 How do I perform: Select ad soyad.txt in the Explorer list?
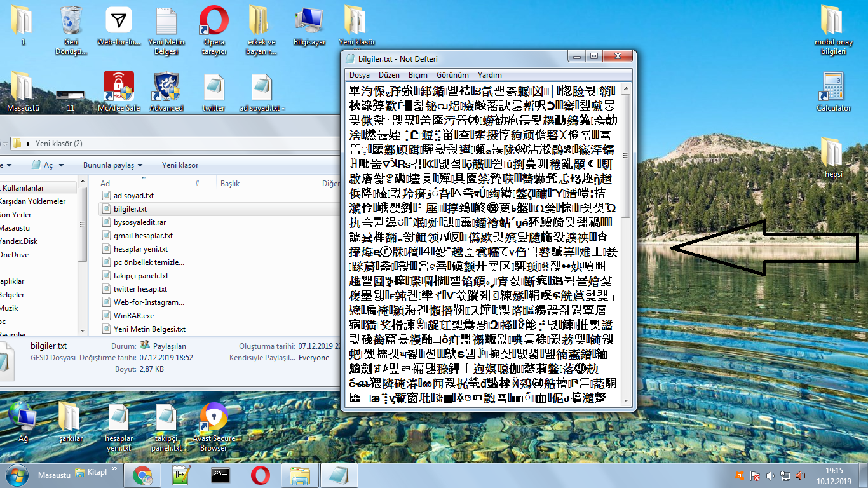point(133,196)
